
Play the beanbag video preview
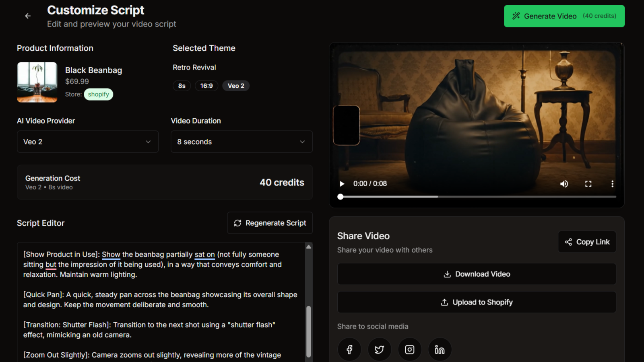click(x=342, y=184)
